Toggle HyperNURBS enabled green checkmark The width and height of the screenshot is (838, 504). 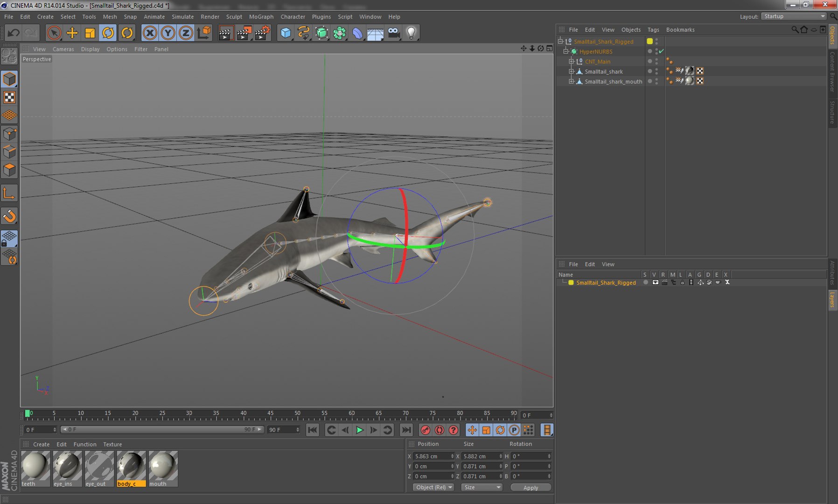[661, 51]
